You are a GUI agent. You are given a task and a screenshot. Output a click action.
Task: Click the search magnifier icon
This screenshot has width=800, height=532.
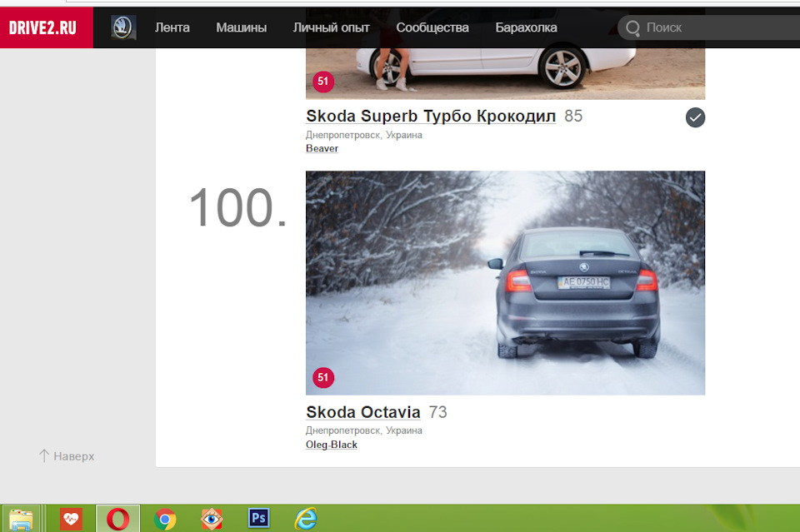pyautogui.click(x=632, y=28)
